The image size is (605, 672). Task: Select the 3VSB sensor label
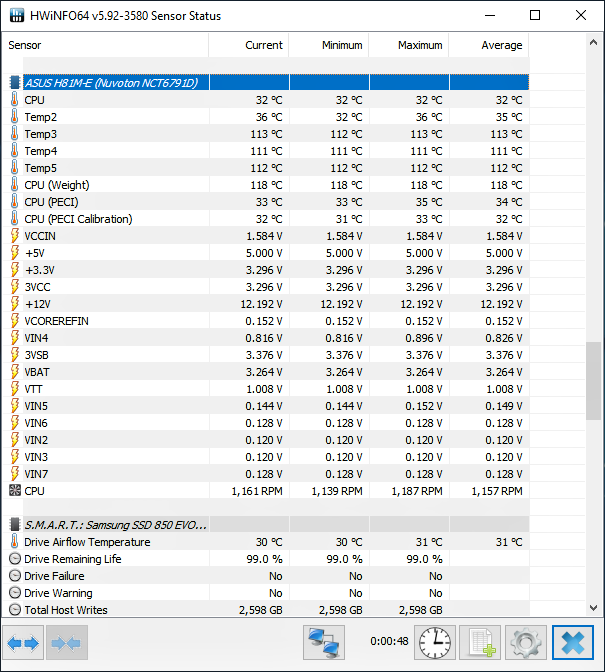[x=36, y=355]
